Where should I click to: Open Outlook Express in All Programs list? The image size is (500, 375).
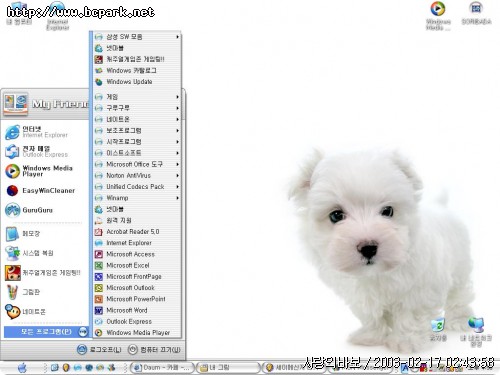[137, 322]
